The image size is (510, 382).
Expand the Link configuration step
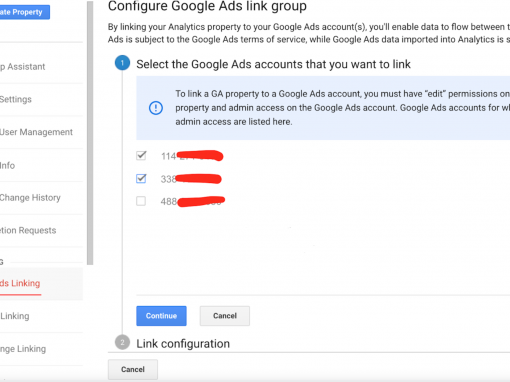[x=183, y=343]
